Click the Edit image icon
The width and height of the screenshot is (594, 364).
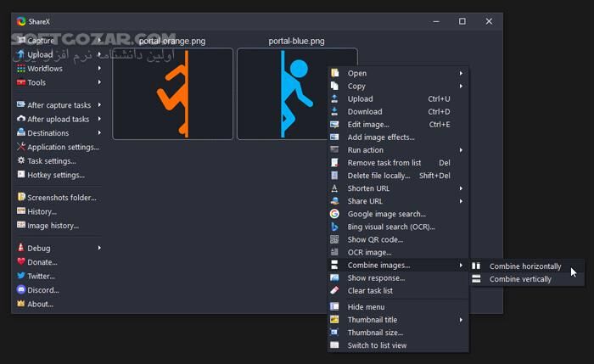[x=335, y=125]
